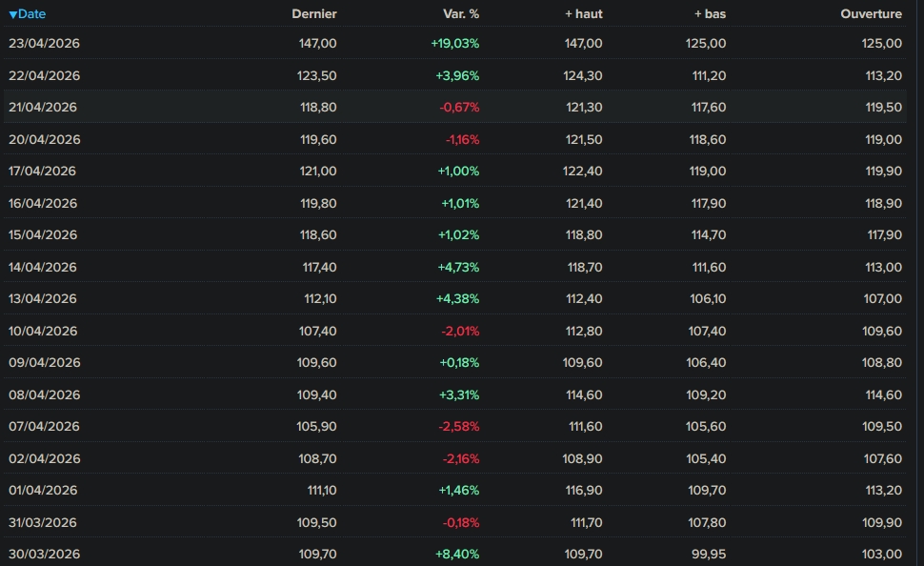Screen dimensions: 924x566
Task: Click the + bas column header
Action: (x=710, y=14)
